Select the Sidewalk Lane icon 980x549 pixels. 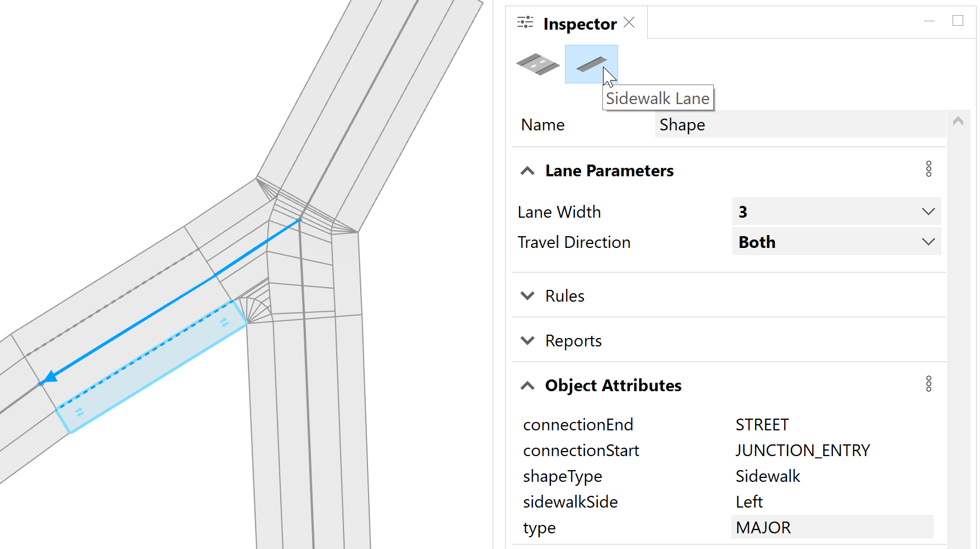591,64
